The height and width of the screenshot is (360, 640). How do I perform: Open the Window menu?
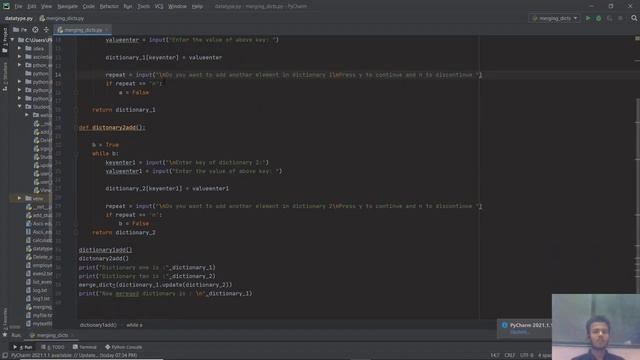click(x=177, y=6)
